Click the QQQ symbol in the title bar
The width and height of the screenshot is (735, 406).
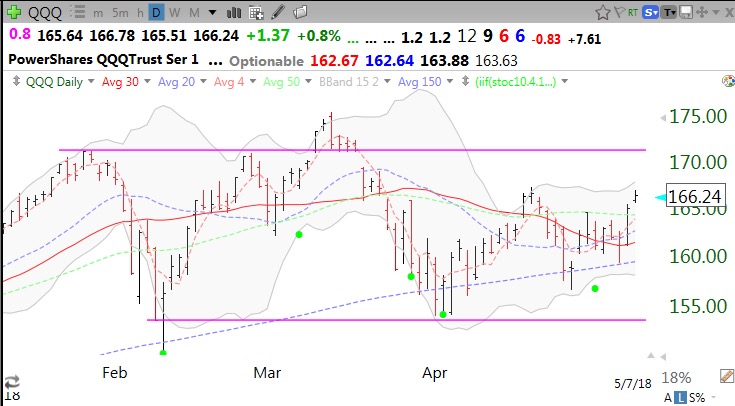[45, 13]
